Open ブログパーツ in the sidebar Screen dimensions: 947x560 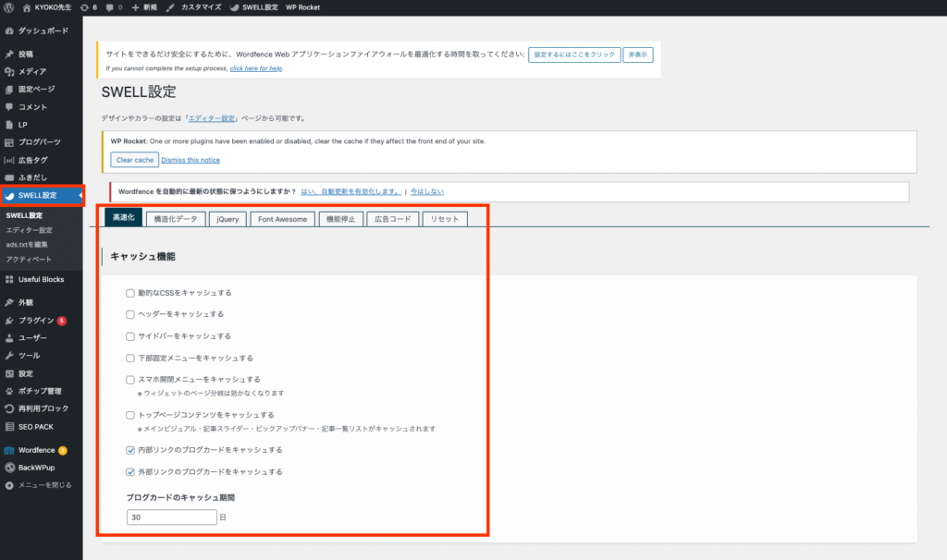coord(41,141)
